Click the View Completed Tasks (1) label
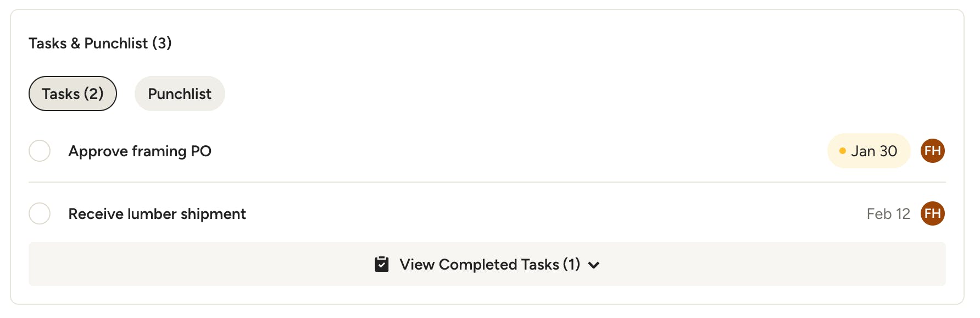Viewport: 980px width, 318px height. (489, 265)
